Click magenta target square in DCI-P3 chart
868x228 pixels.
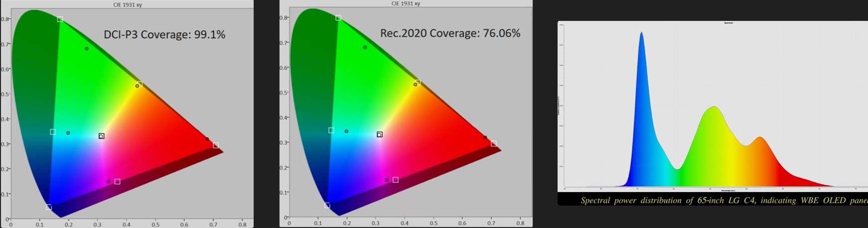tap(118, 182)
